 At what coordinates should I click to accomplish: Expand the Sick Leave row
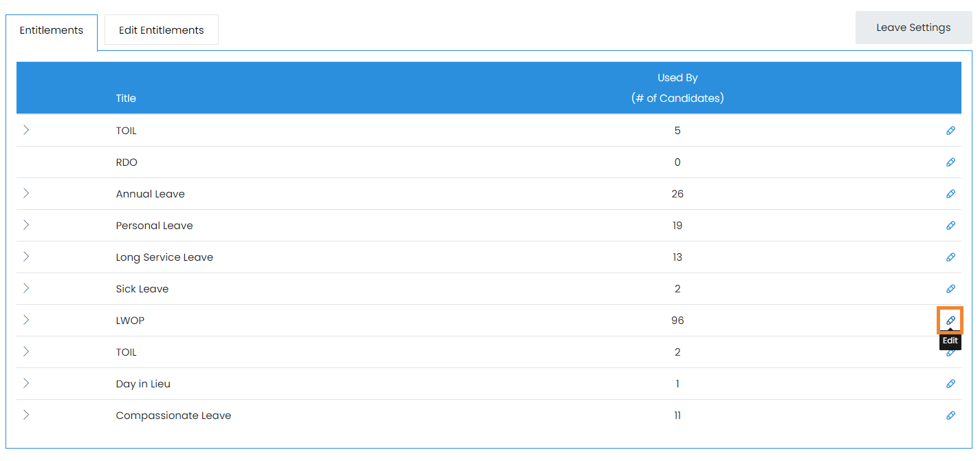tap(26, 288)
